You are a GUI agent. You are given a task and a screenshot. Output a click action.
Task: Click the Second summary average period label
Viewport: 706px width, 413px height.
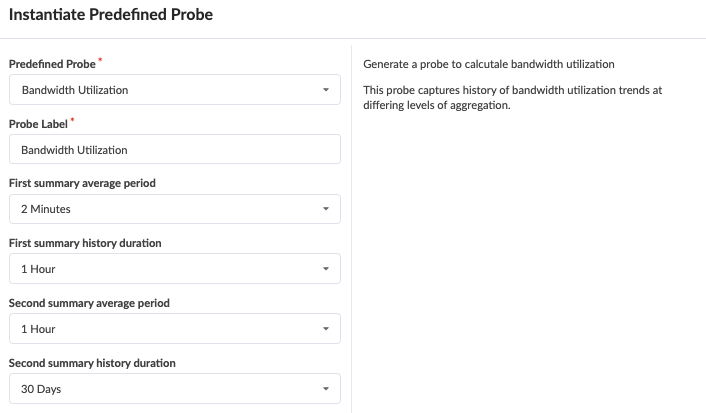[88, 302]
